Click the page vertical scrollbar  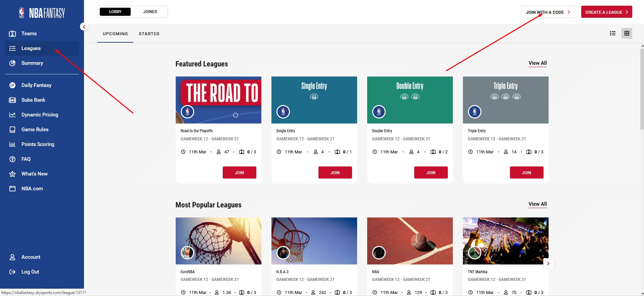point(642,89)
